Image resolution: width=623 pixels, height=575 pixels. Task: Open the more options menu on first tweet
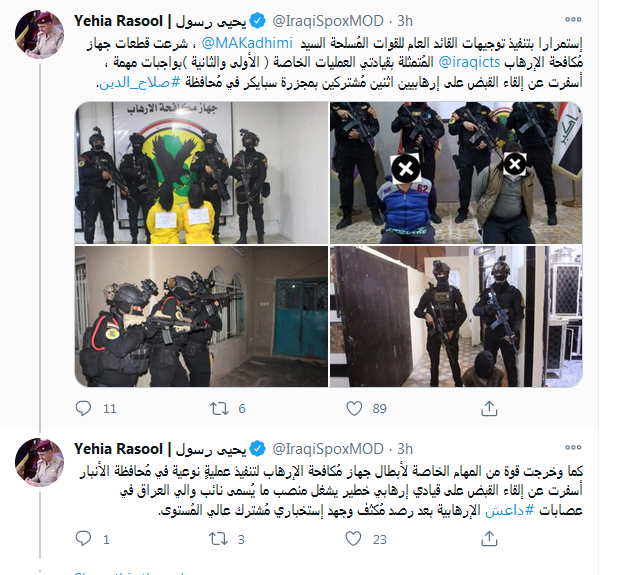(x=573, y=19)
